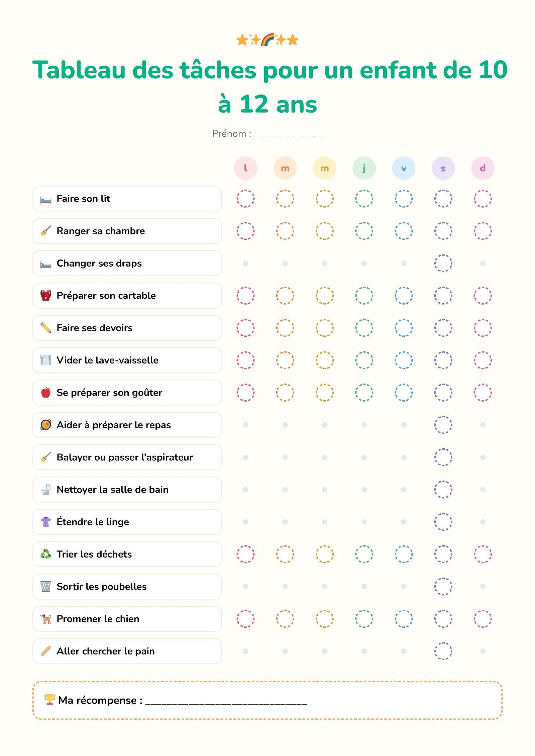
Task: Click the toilet icon for Nettoyer la salle de bain
Action: coord(46,489)
